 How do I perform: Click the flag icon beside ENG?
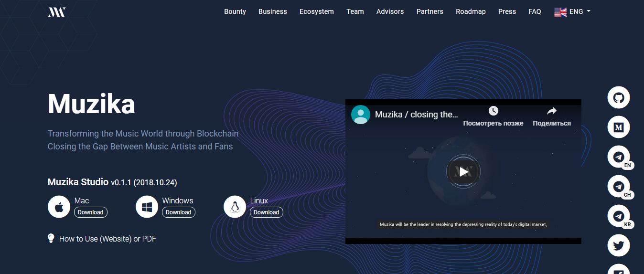pyautogui.click(x=560, y=12)
